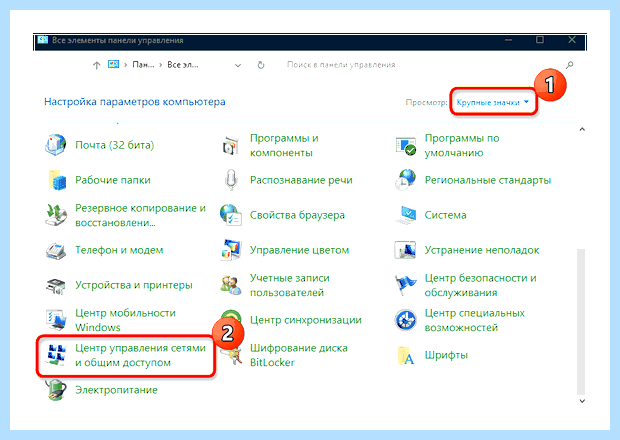This screenshot has width=620, height=440.
Task: Open Распознавание речи link
Action: (x=301, y=180)
